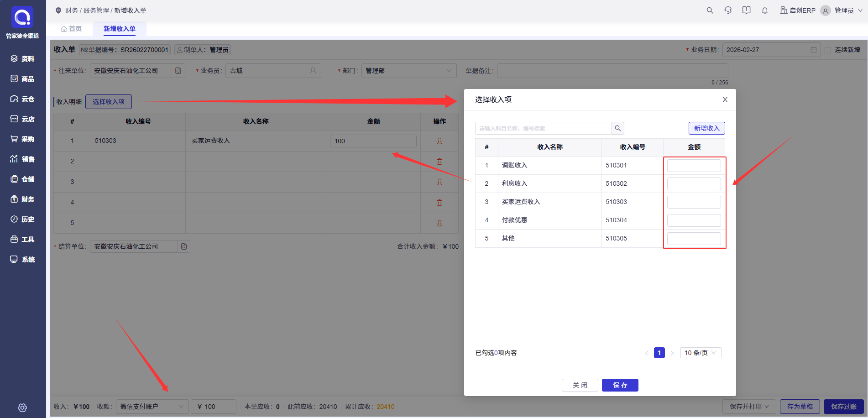The width and height of the screenshot is (868, 418).
Task: Click the 业务员 field showing 古城
Action: tap(273, 71)
